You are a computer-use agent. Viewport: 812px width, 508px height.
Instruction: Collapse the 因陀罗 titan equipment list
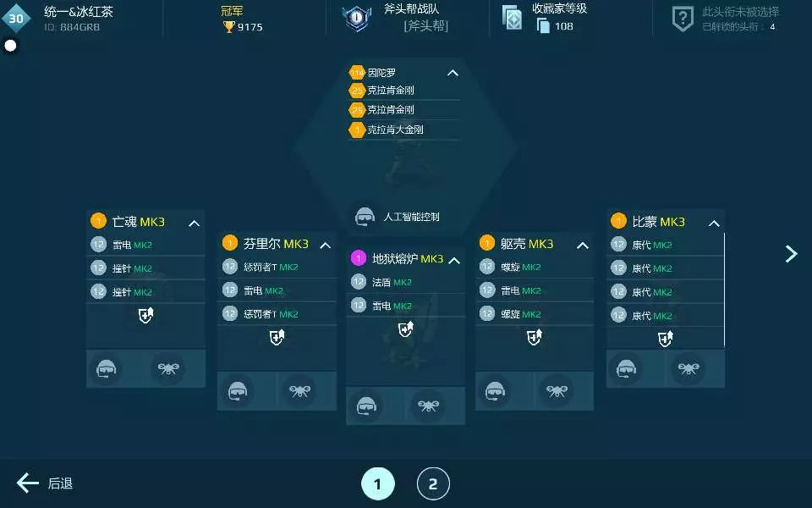coord(453,73)
